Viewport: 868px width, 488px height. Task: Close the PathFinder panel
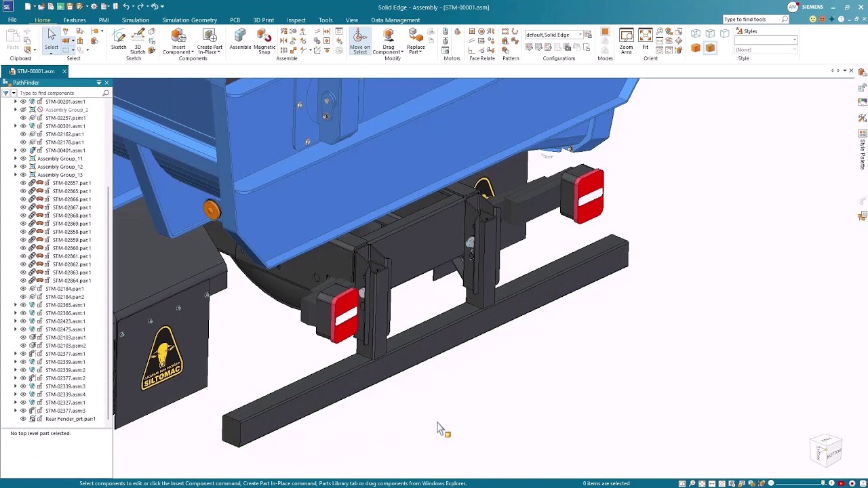click(106, 83)
